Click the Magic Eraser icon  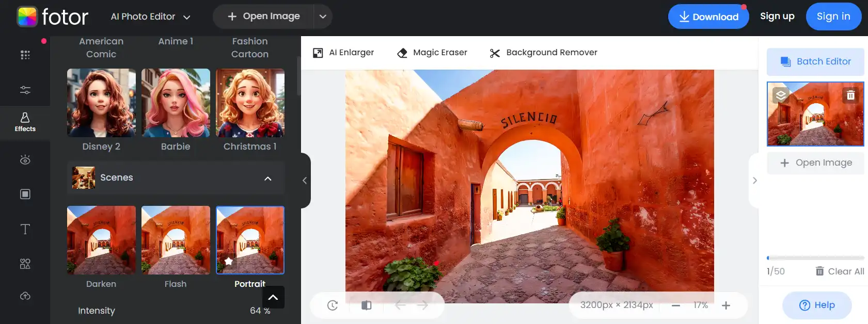coord(402,53)
